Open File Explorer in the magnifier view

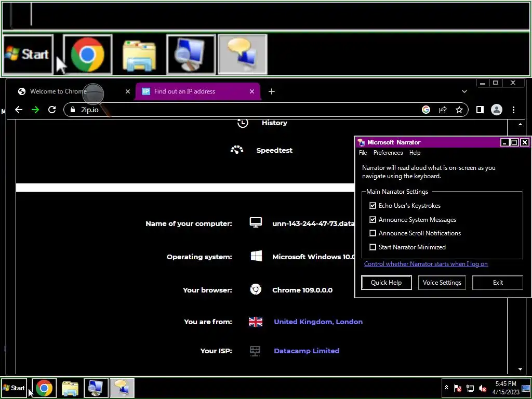(139, 55)
